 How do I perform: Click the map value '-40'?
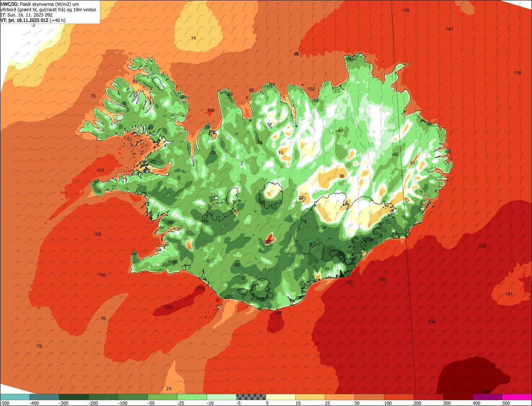395,155
